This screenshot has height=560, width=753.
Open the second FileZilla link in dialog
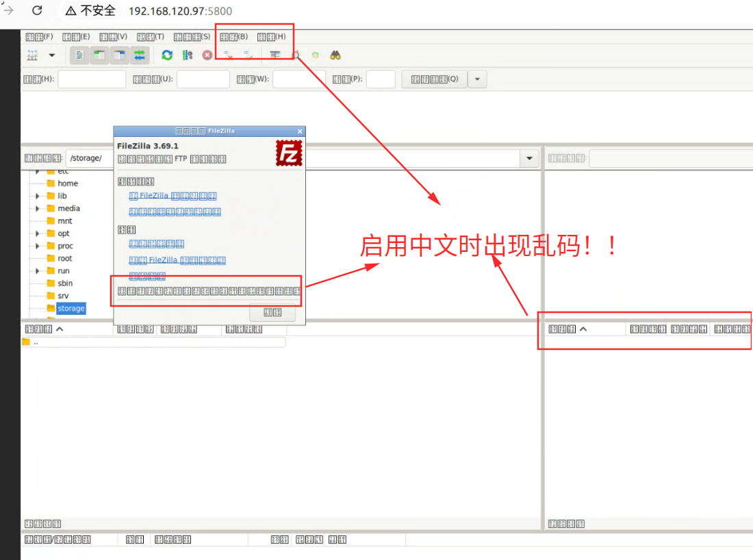[177, 260]
